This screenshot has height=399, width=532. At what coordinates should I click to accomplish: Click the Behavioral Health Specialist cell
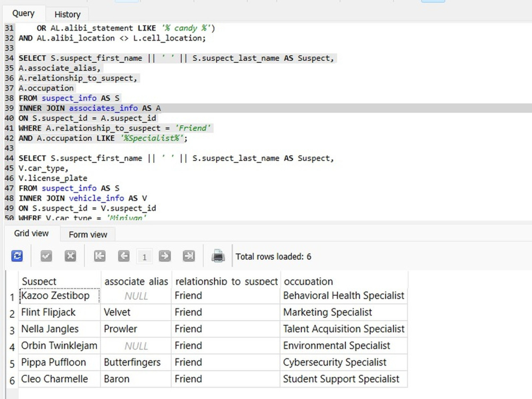[344, 295]
